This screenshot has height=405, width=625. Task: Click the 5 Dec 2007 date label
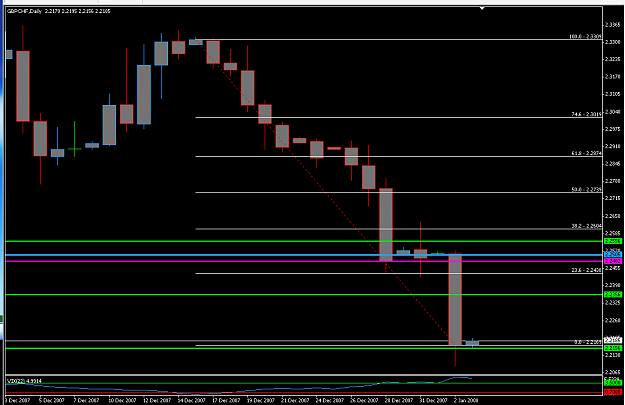[52, 400]
